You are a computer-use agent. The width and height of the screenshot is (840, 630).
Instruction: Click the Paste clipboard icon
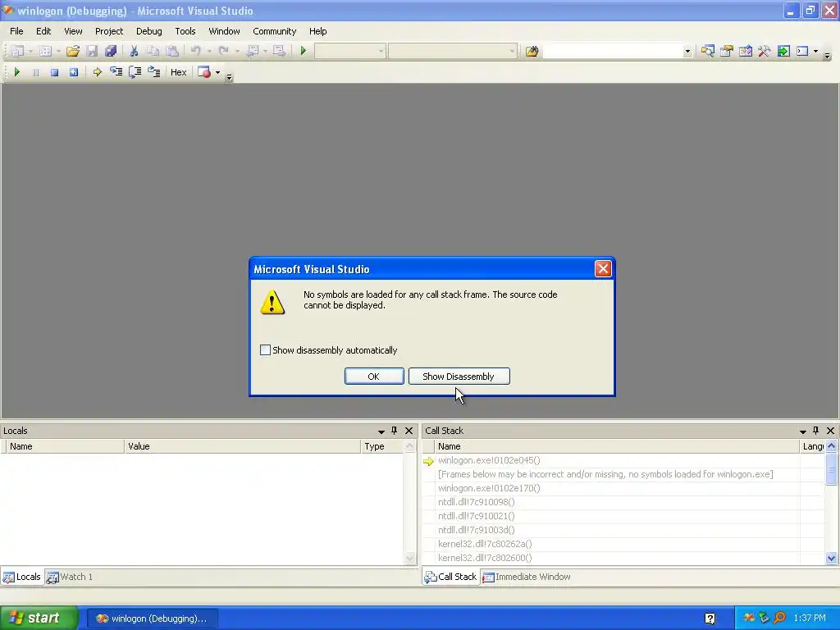pos(172,51)
